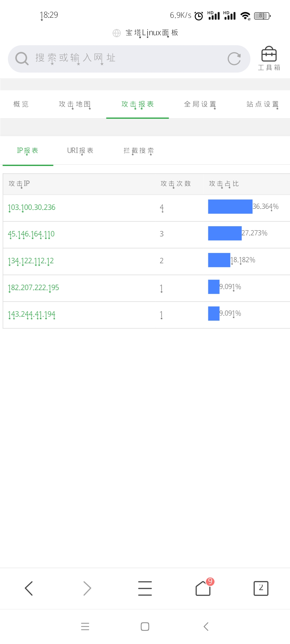Tap the search magnifier icon
Image resolution: width=290 pixels, height=644 pixels.
point(22,59)
